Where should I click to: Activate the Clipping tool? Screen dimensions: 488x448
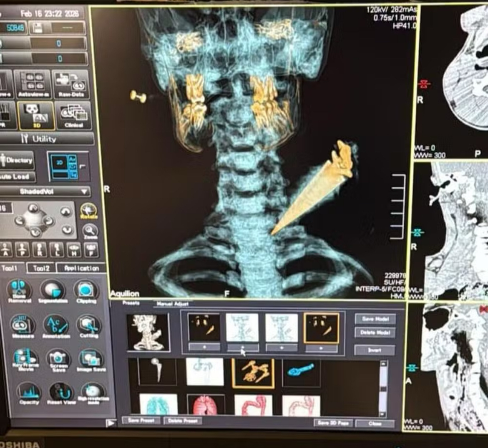point(86,290)
